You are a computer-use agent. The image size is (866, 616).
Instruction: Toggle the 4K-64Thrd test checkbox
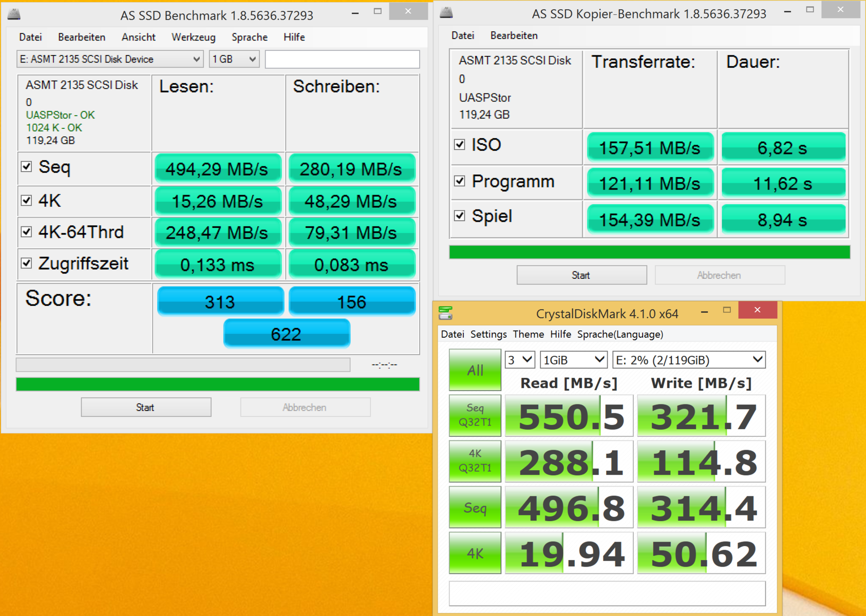tap(27, 232)
